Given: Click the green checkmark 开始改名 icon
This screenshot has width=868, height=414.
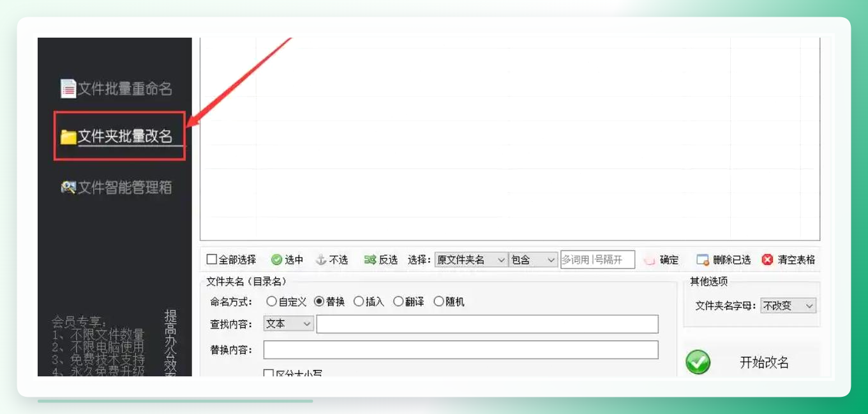Looking at the screenshot, I should (x=698, y=362).
